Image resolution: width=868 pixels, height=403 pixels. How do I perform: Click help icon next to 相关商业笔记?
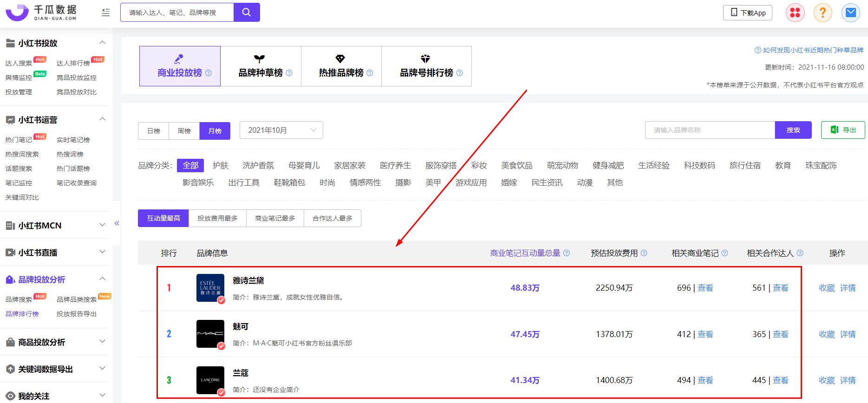[725, 253]
